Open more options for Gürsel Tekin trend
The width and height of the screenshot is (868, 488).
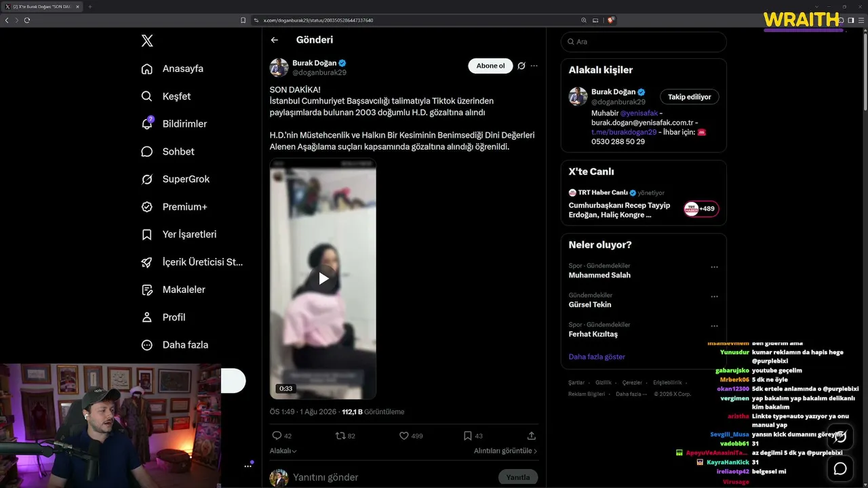[714, 296]
